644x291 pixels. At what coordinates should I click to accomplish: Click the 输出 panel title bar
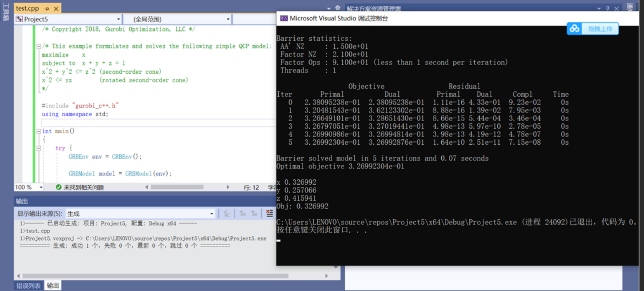pyautogui.click(x=144, y=201)
